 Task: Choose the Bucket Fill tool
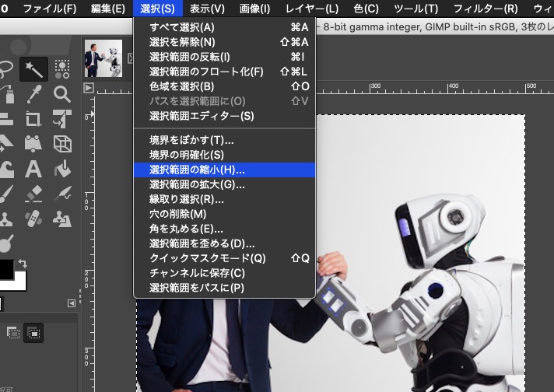tap(62, 169)
